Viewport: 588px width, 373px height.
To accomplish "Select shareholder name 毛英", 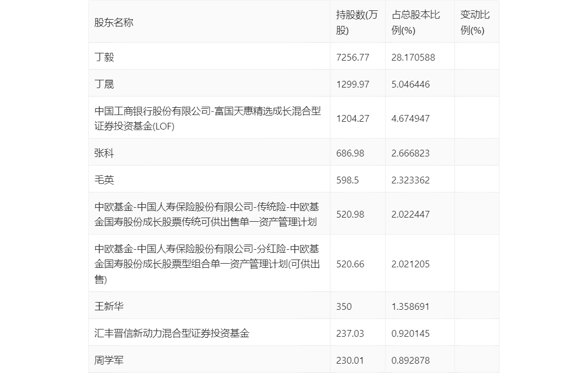I will (x=104, y=180).
